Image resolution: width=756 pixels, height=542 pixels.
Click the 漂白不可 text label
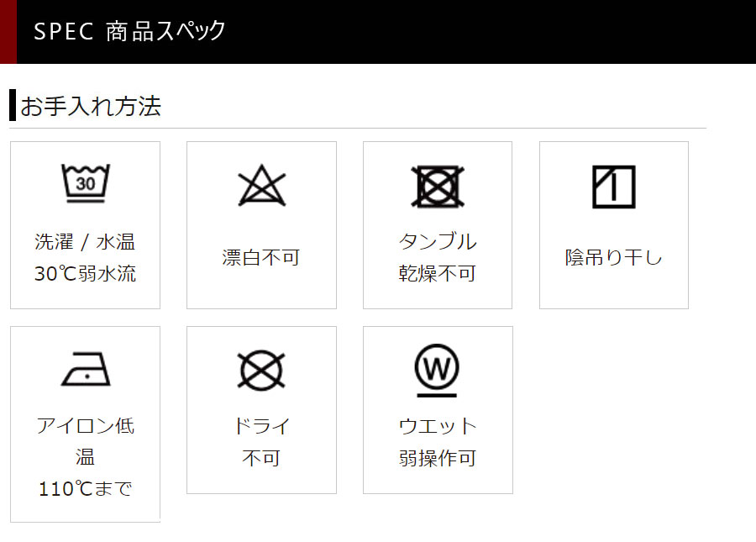[x=261, y=257]
